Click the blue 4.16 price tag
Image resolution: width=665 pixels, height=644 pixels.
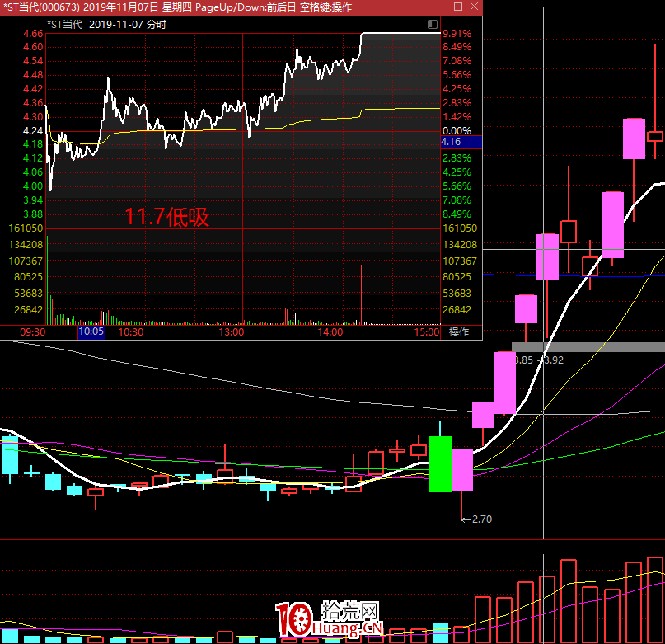461,142
